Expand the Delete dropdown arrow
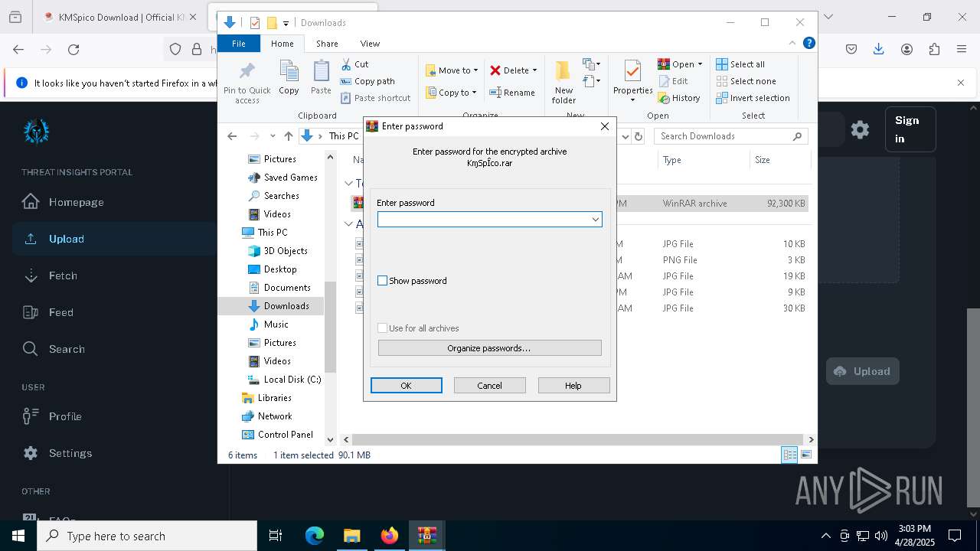The width and height of the screenshot is (980, 551). pos(534,70)
